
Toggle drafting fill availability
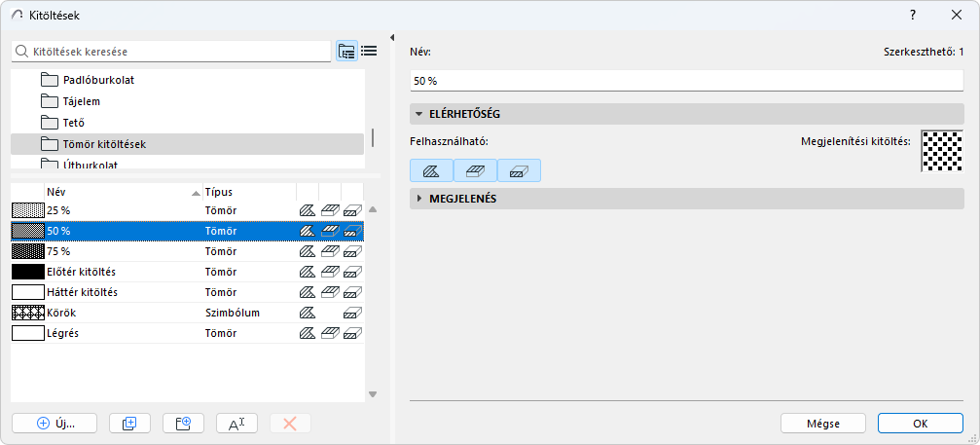(431, 170)
